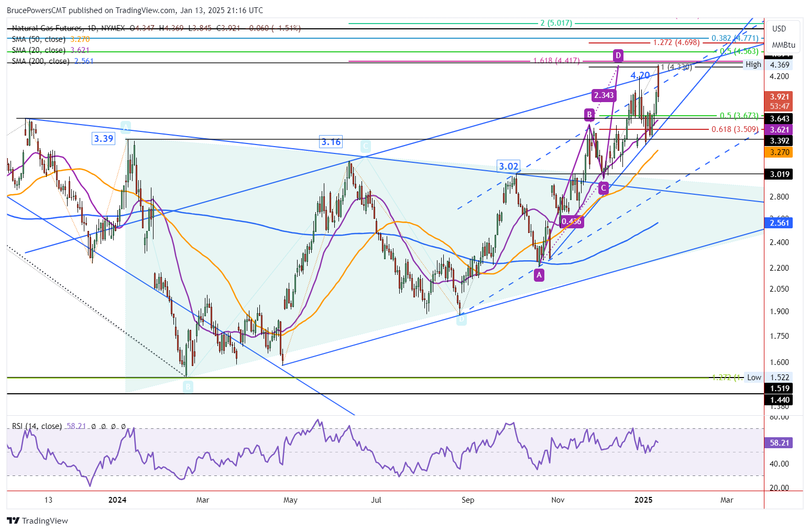Click the 40.00 RSI scale value
810x532 pixels.
coord(780,464)
